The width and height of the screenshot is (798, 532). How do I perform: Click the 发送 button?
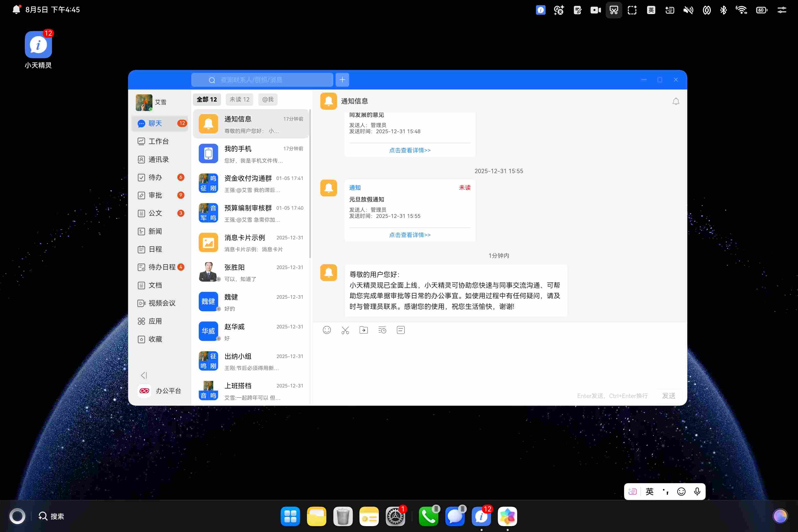pyautogui.click(x=668, y=396)
